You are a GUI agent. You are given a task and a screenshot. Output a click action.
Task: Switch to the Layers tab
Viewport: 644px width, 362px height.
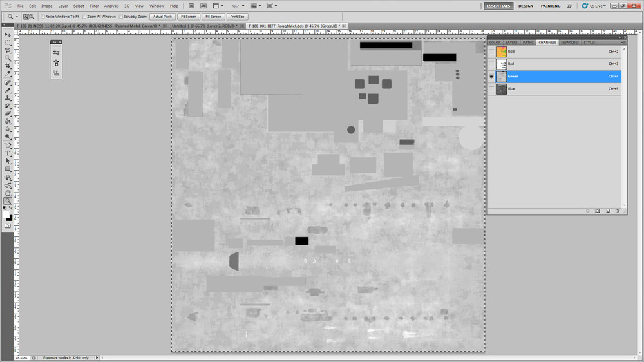[512, 43]
